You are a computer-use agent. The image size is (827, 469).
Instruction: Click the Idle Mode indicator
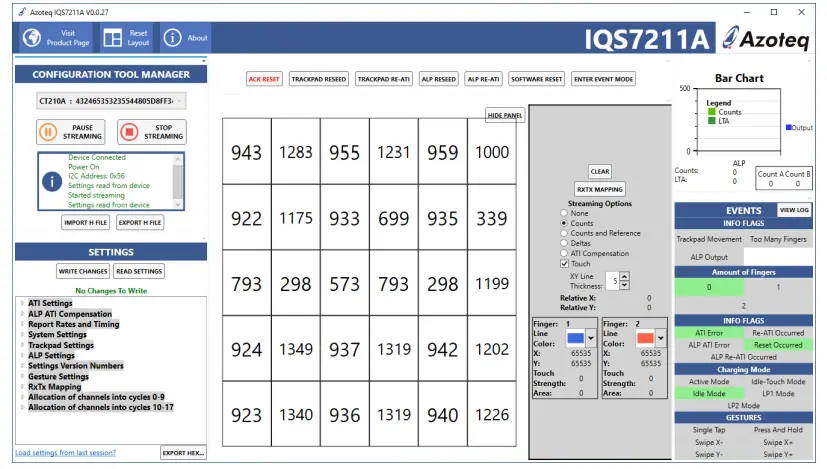709,394
